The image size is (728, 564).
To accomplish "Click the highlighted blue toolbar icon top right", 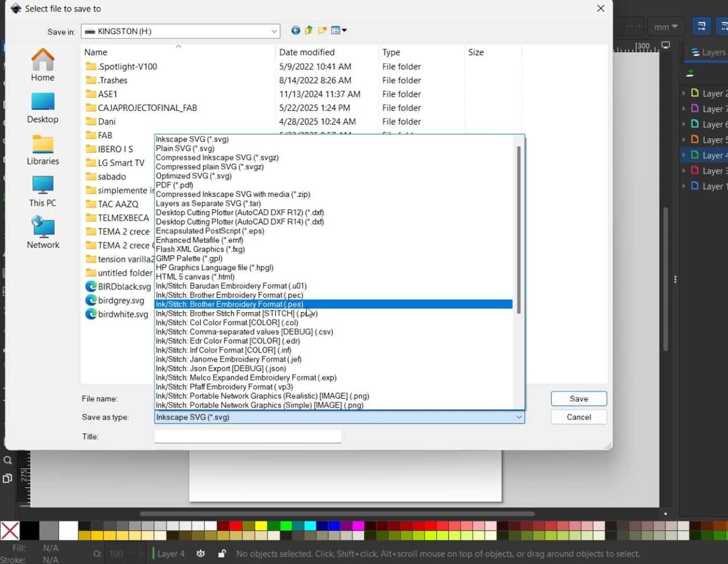I will (x=701, y=26).
